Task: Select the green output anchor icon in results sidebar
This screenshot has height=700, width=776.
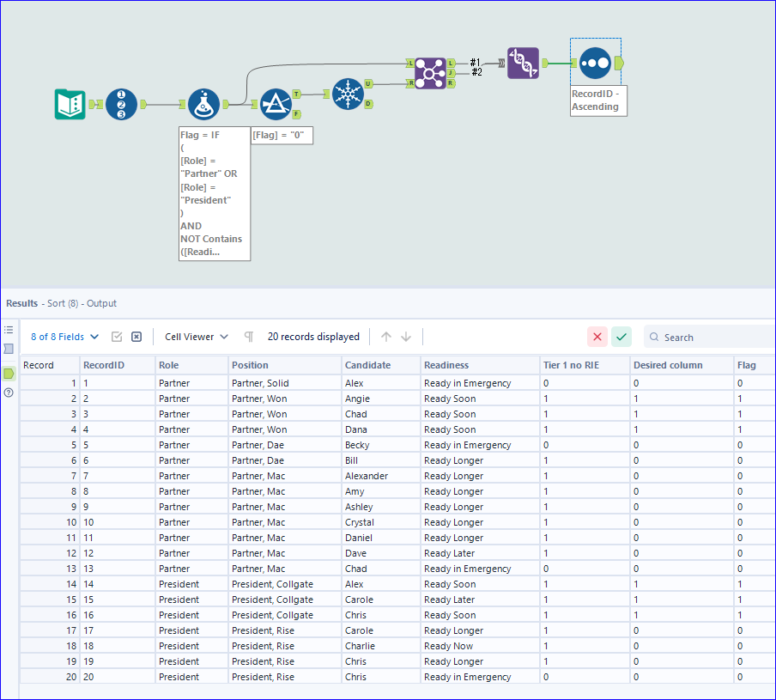Action: (x=9, y=374)
